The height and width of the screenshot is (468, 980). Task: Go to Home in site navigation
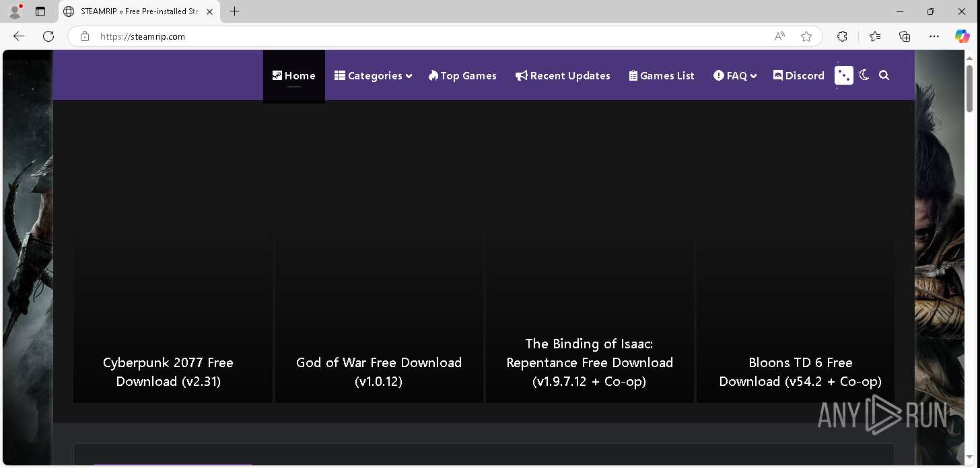click(294, 76)
